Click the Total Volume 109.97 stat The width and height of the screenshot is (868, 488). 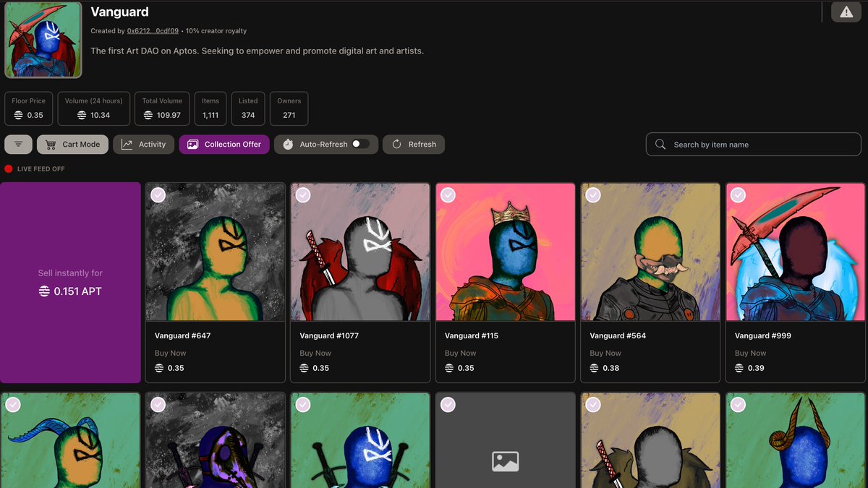(x=162, y=108)
